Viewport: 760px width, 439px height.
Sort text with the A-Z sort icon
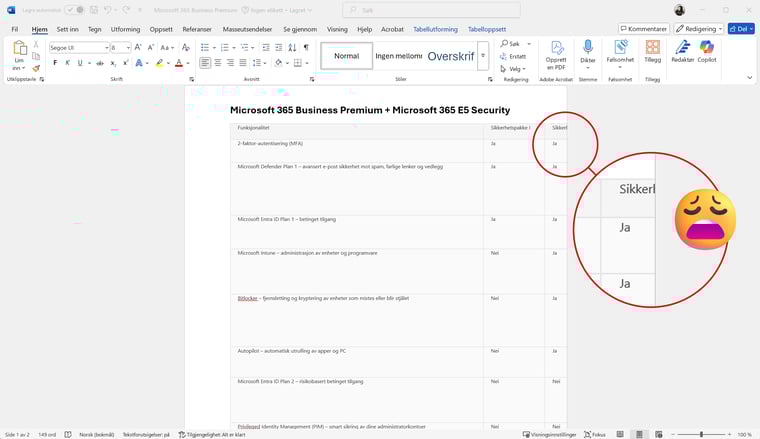(x=292, y=47)
